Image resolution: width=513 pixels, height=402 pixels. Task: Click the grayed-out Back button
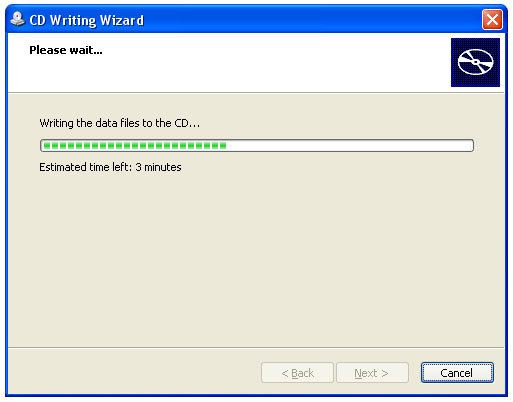pyautogui.click(x=297, y=373)
